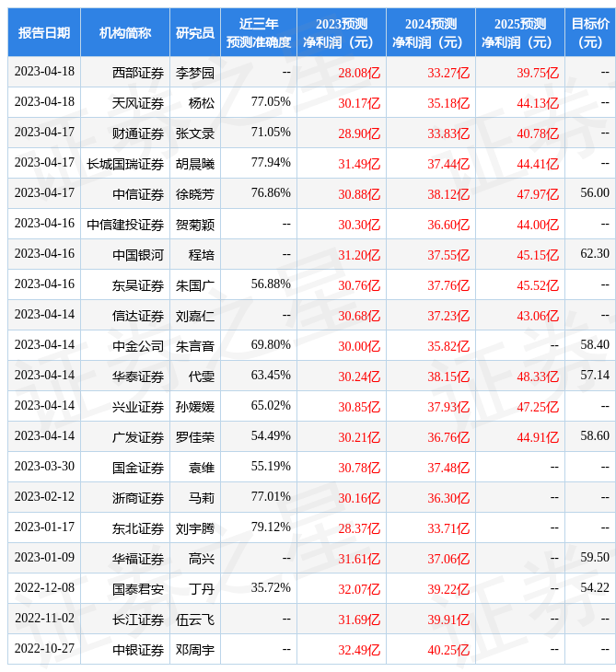Click the report date 2022-10-27
Screen dimensions: 616x672
(x=44, y=650)
